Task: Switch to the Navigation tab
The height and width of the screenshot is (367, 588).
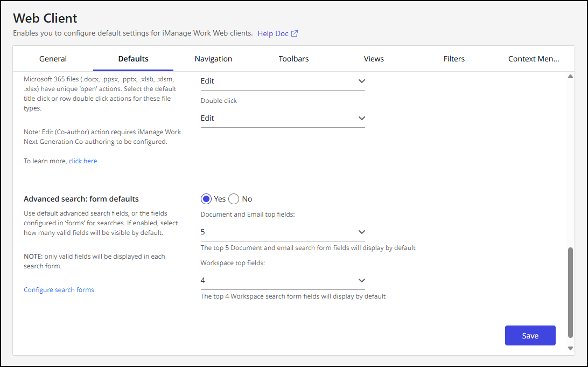Action: pos(213,59)
